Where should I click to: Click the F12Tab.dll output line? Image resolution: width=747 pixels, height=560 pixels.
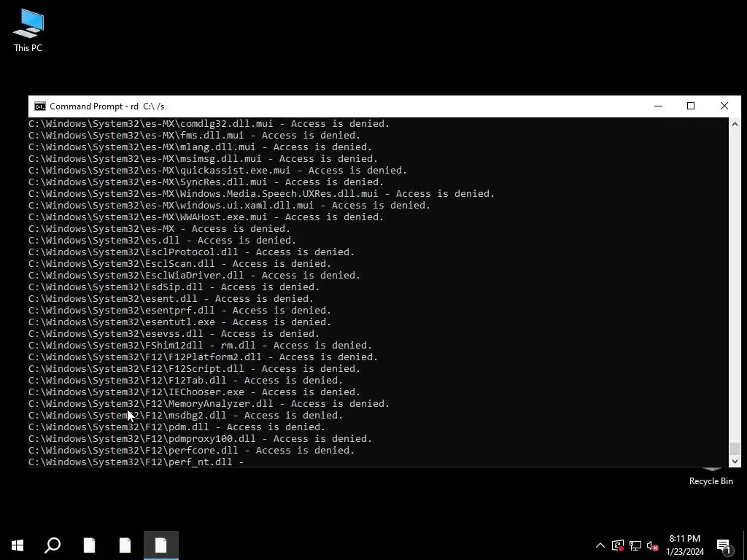click(185, 381)
